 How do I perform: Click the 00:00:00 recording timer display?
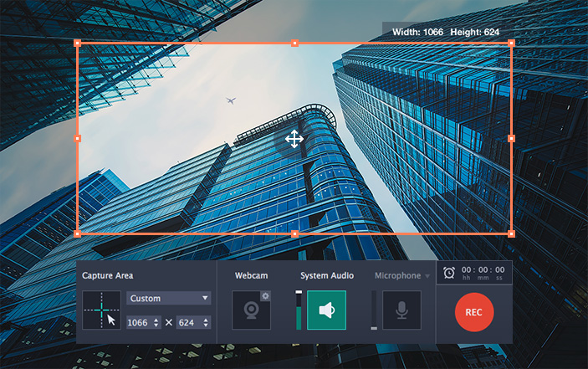pos(483,273)
